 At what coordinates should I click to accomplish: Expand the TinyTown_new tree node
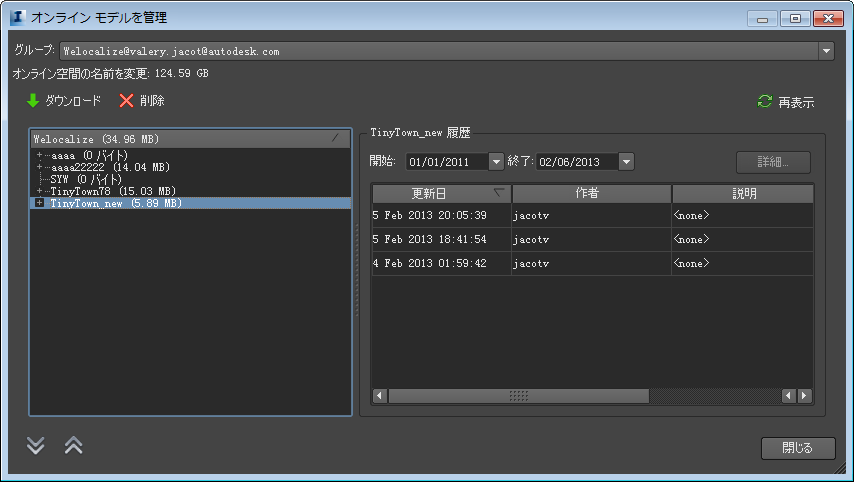pyautogui.click(x=39, y=203)
